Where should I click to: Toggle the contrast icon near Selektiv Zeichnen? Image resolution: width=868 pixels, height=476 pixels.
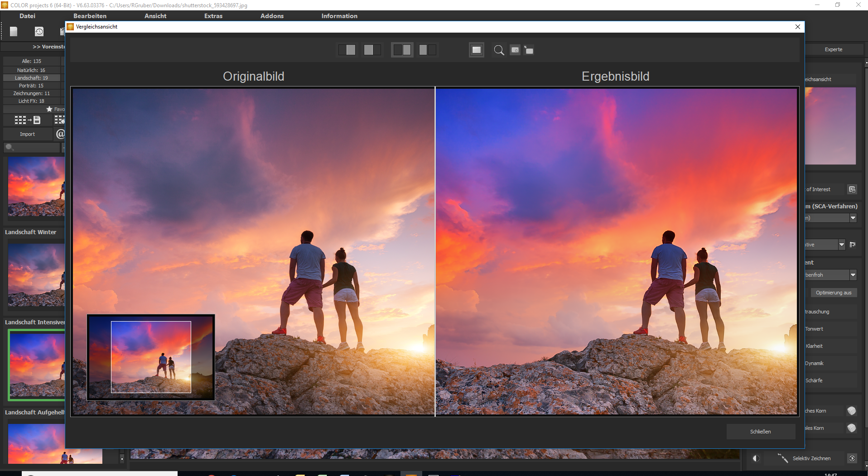pyautogui.click(x=755, y=458)
